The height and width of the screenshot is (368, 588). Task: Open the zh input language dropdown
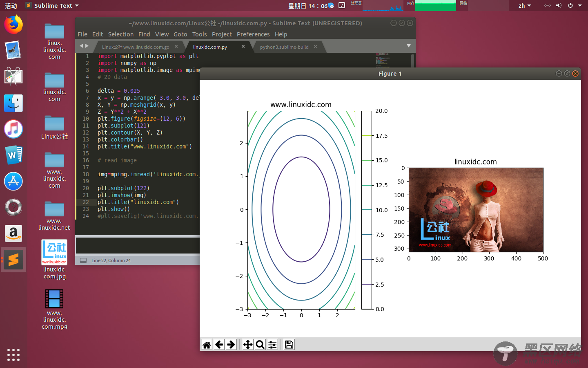tap(525, 6)
